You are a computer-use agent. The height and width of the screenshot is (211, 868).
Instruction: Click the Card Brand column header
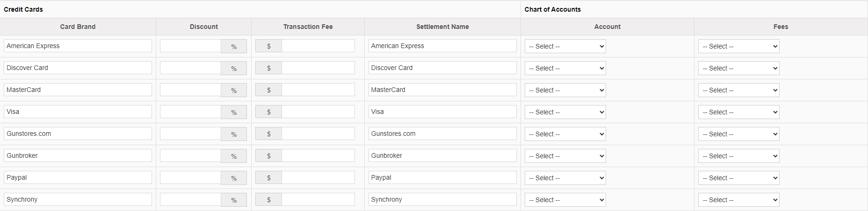78,27
